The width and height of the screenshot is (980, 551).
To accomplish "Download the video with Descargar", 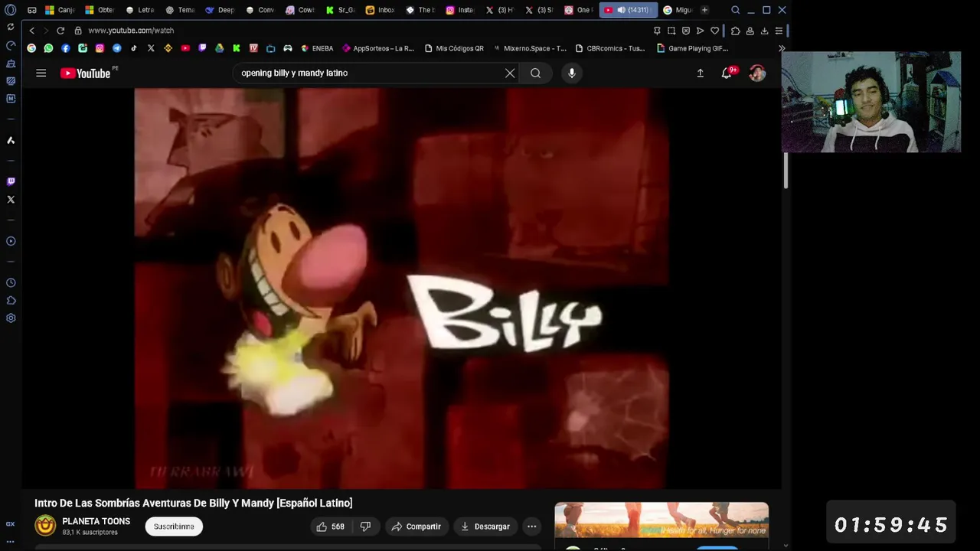I will click(485, 527).
